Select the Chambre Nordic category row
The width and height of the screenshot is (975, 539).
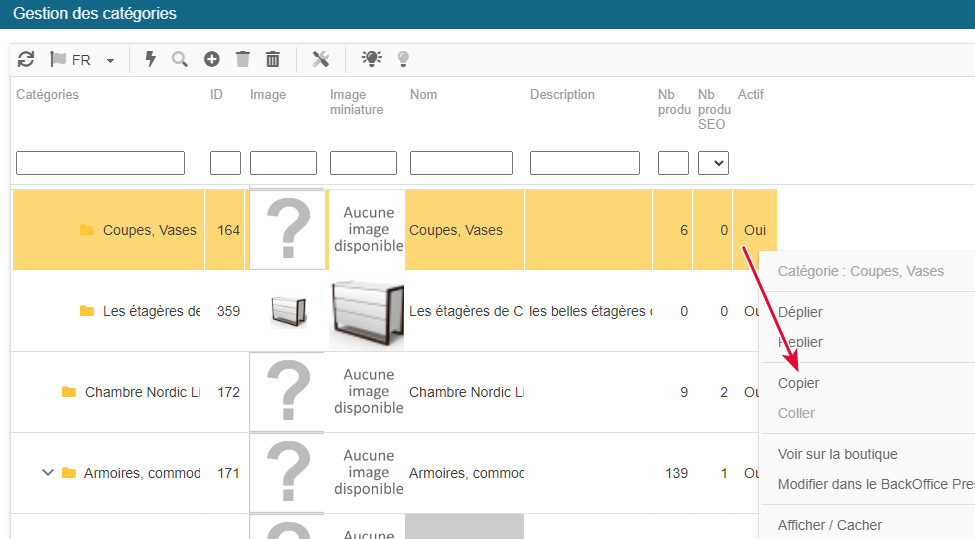click(x=140, y=392)
